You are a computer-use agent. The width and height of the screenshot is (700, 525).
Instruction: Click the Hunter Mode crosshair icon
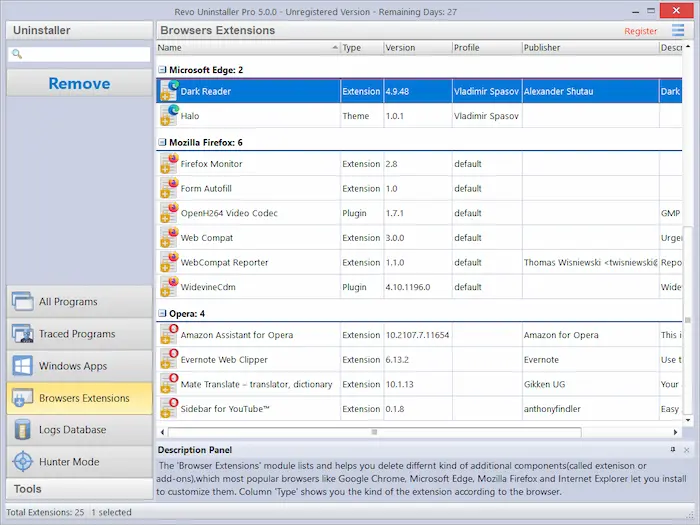coord(22,462)
